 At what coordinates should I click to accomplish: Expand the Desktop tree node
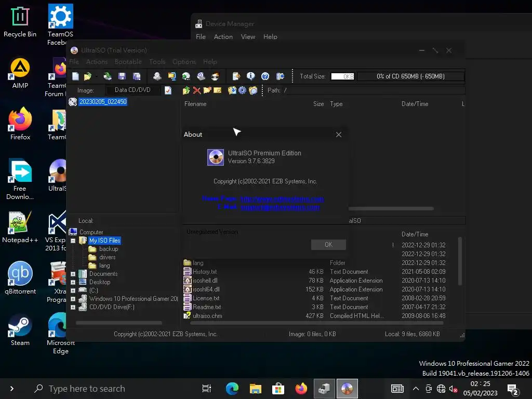coord(73,282)
